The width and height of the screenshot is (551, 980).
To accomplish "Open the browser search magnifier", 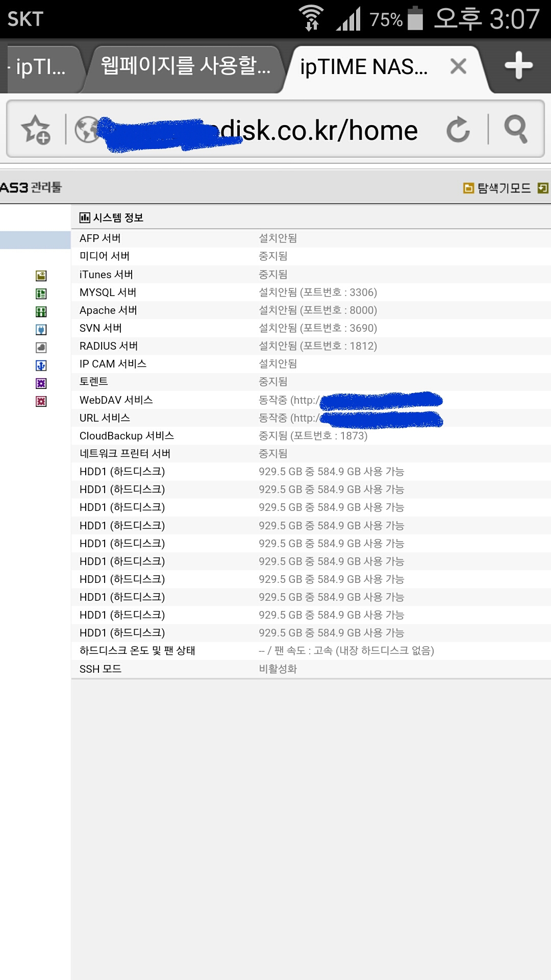I will 516,130.
